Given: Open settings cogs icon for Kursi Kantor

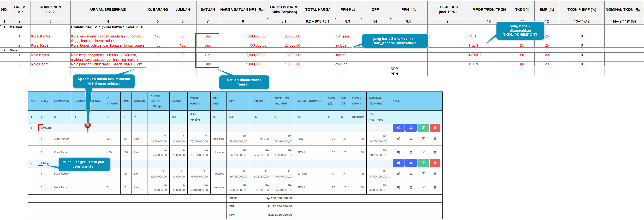Looking at the screenshot, I should 399,139.
